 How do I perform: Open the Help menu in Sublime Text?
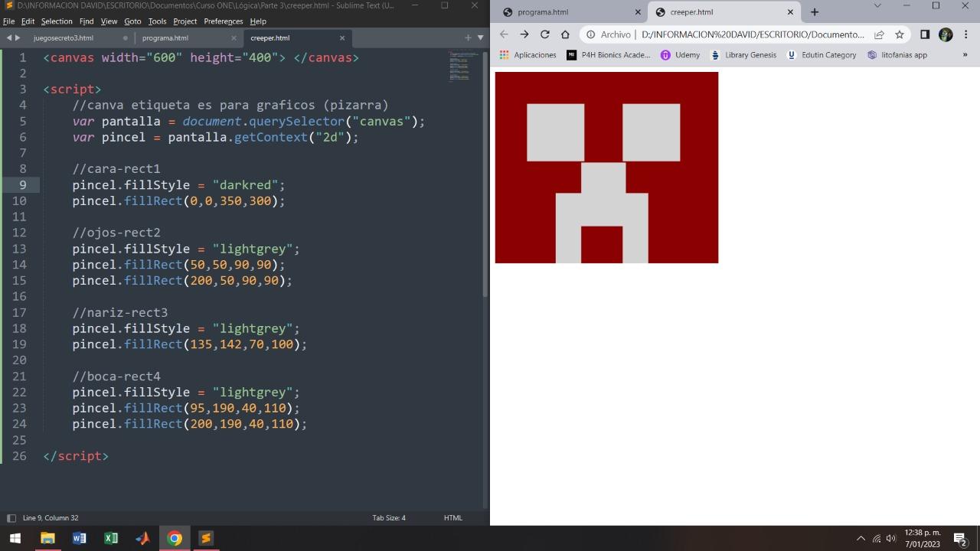coord(258,21)
